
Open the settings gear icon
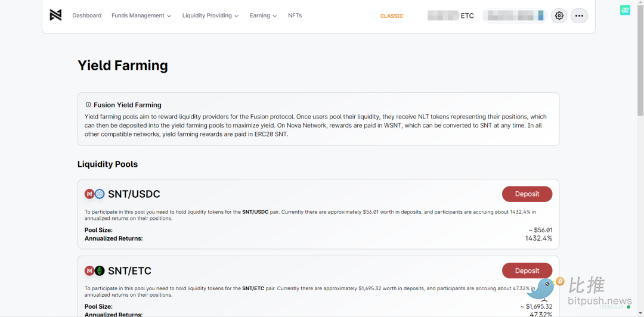559,15
